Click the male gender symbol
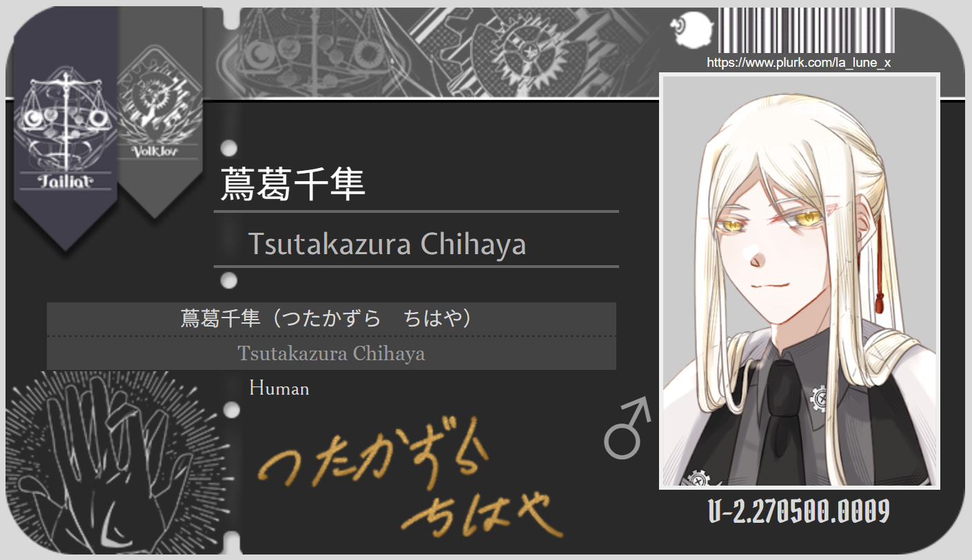972x560 pixels. pyautogui.click(x=627, y=427)
